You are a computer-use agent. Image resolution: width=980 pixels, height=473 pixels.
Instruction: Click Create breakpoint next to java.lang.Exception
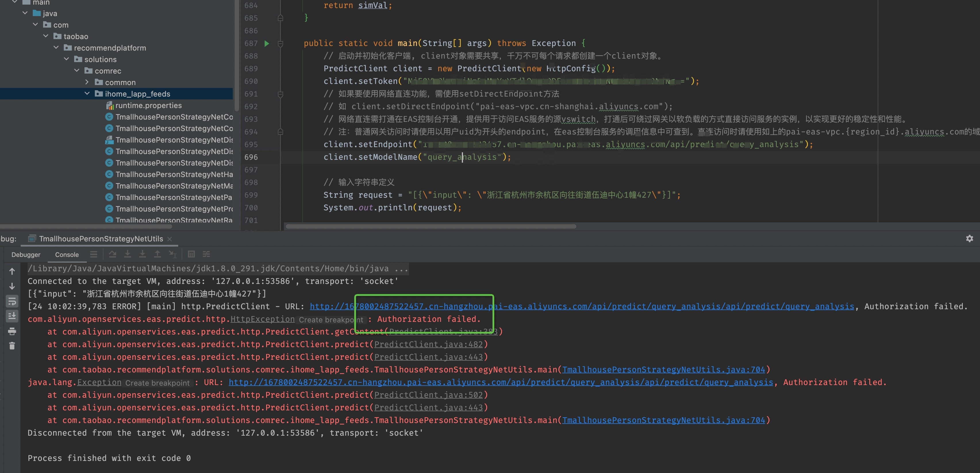pos(157,383)
